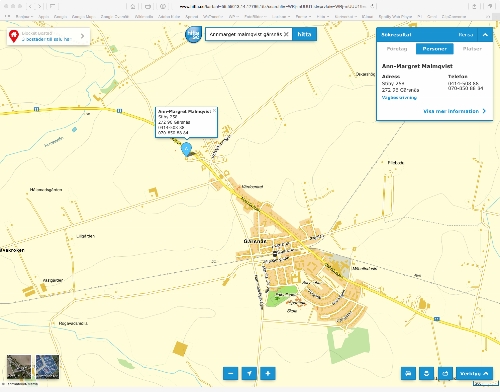This screenshot has height=392, width=500.
Task: Click the red house pin icon card
Action: tap(13, 36)
